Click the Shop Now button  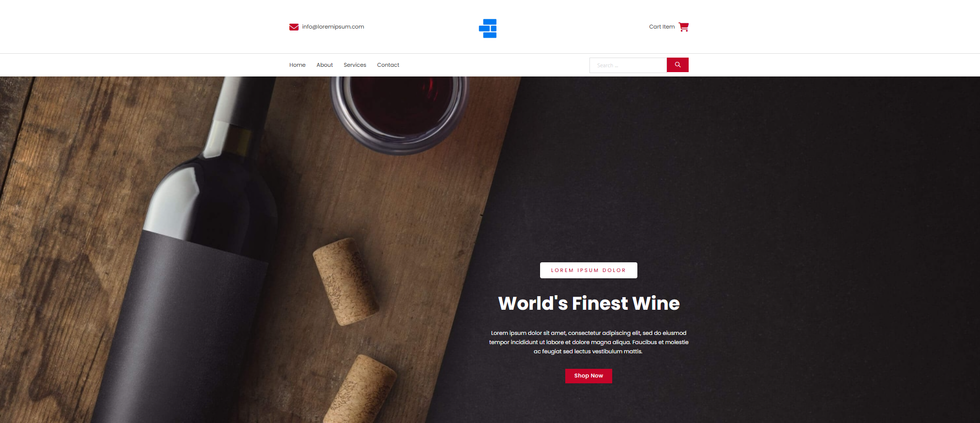point(588,376)
